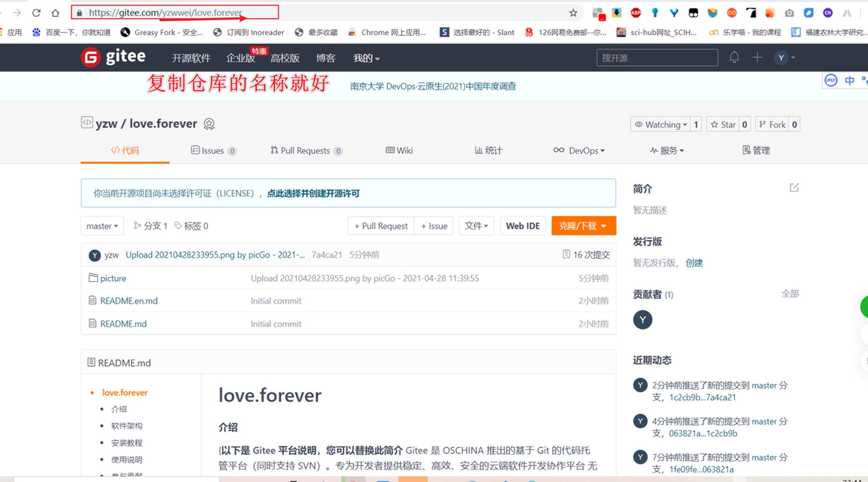868x482 pixels.
Task: Jump to 安装教程 in README outline
Action: [127, 443]
